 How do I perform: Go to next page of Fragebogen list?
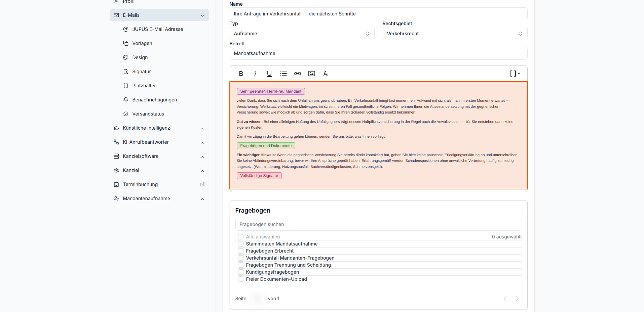(x=517, y=299)
